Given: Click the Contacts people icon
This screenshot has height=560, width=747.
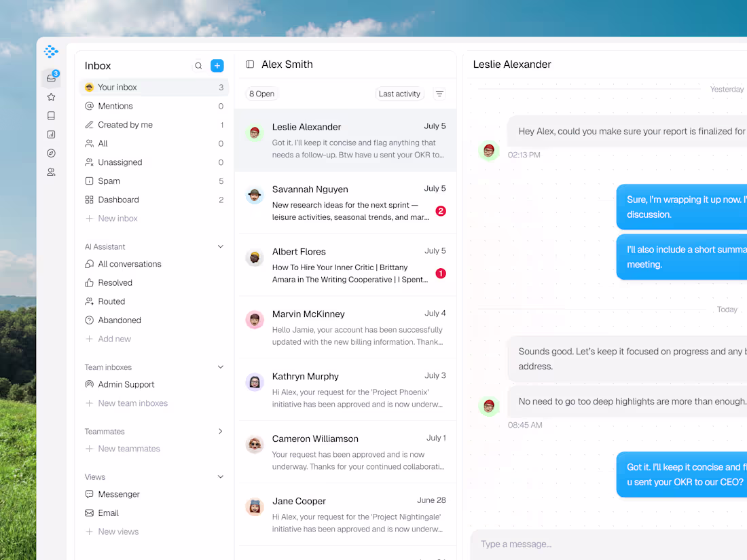Looking at the screenshot, I should point(51,172).
